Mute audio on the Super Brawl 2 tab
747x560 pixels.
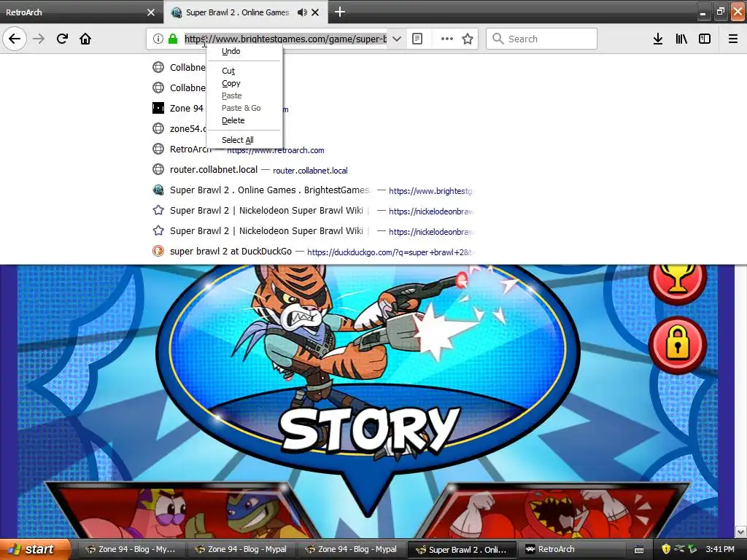click(x=302, y=12)
